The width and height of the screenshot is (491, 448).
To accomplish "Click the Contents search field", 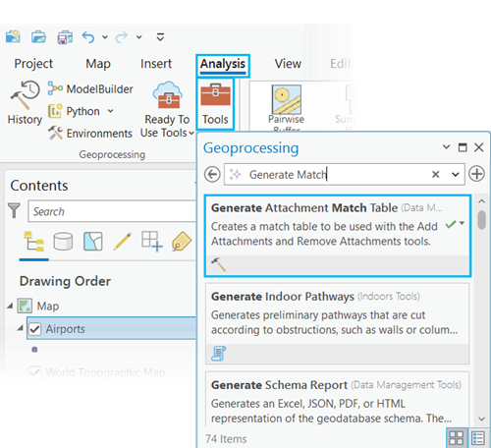I will tap(112, 211).
